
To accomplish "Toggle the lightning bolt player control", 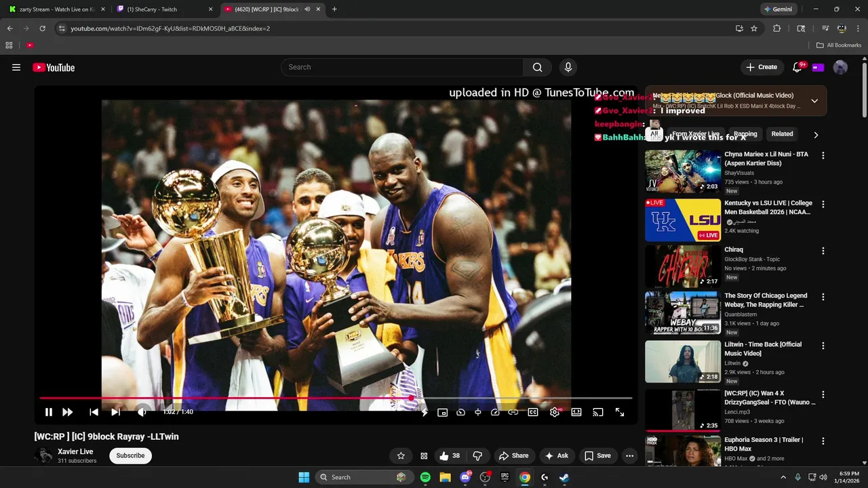I will (x=425, y=412).
